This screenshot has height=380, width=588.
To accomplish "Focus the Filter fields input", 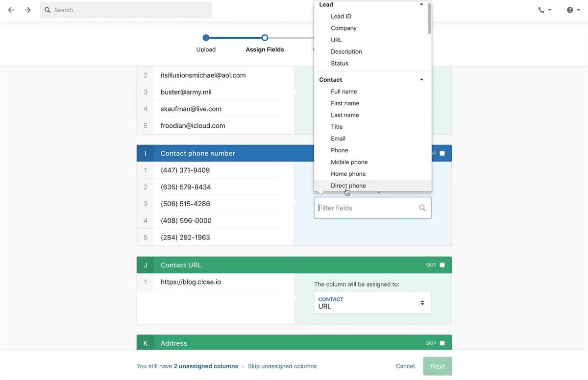I will 372,208.
